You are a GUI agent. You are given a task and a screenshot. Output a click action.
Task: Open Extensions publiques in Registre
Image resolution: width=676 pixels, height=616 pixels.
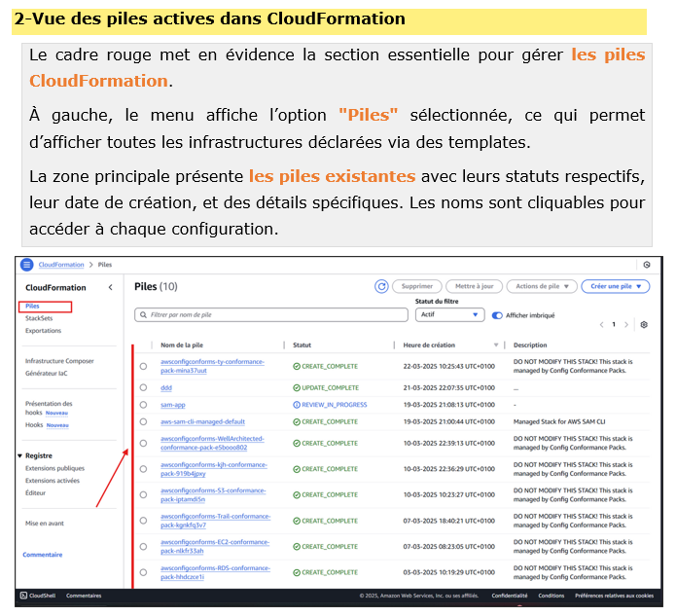tap(54, 468)
